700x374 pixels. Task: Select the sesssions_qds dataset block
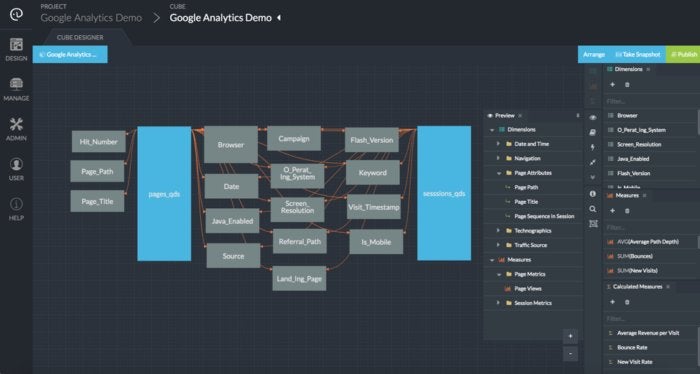(x=444, y=193)
